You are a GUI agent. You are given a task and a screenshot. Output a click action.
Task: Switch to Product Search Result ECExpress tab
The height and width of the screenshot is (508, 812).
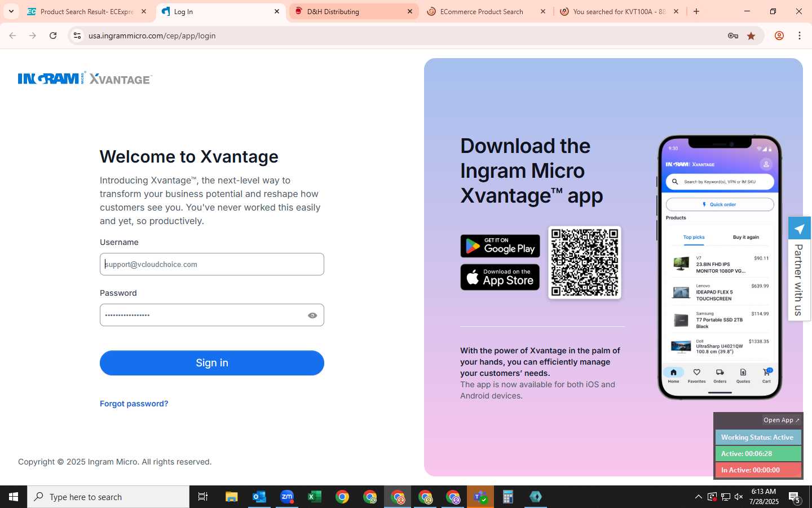(87, 11)
